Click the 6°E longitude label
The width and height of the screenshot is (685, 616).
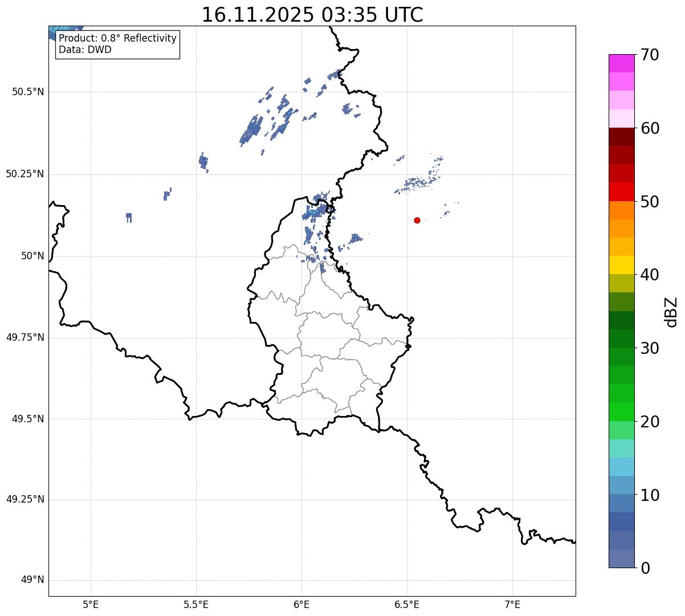tap(301, 605)
